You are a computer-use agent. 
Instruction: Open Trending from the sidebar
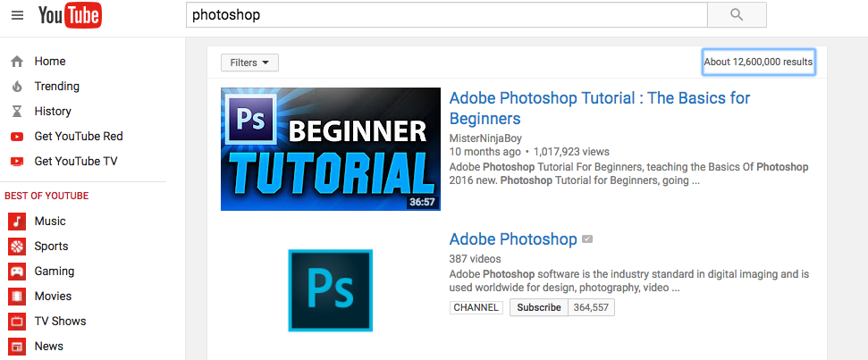pos(56,87)
